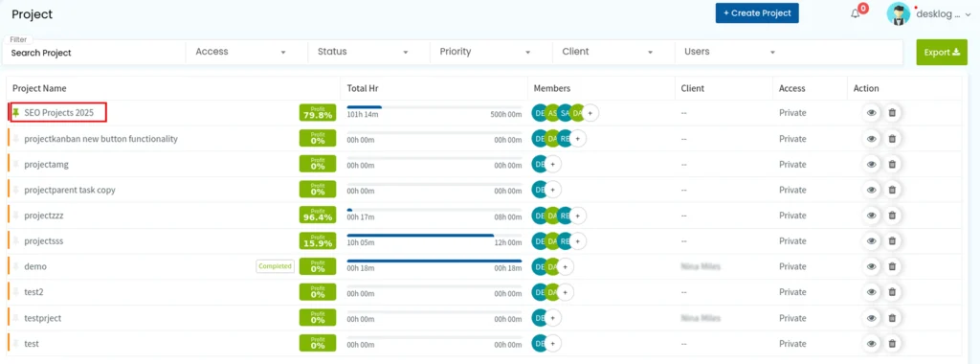Expand the Access filter dropdown

point(247,52)
